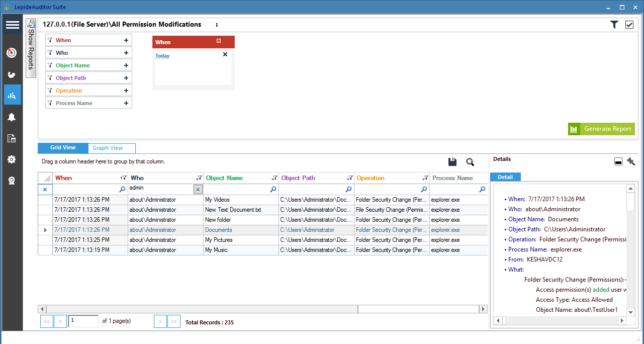Open the hamburger navigation menu

coord(12,25)
